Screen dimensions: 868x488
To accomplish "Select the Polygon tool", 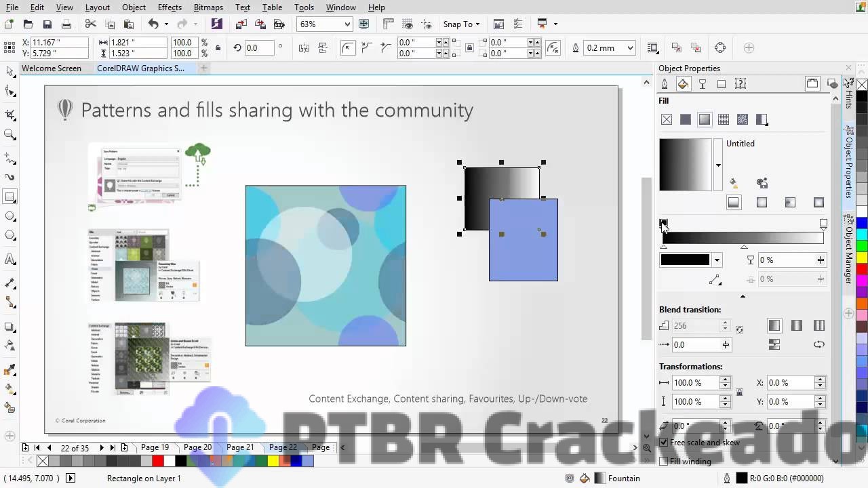I will [x=10, y=235].
